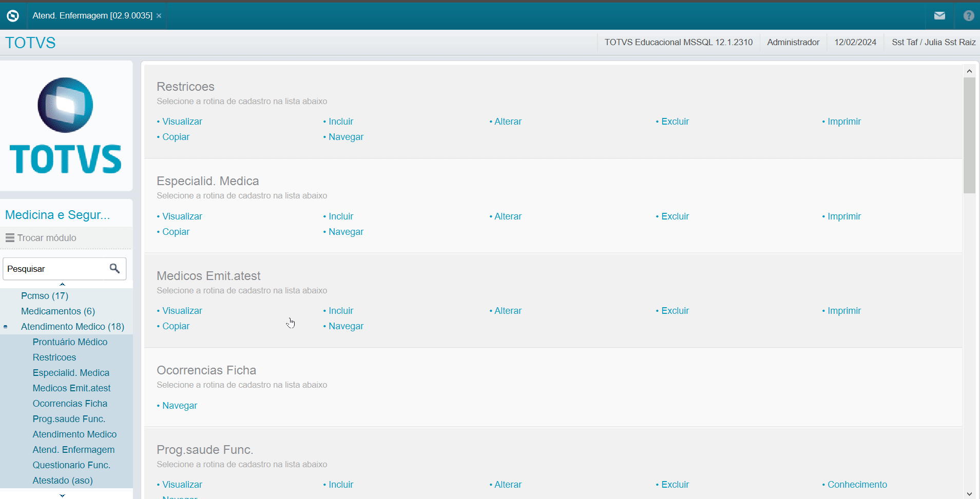The image size is (980, 499).
Task: Click Copiar under Medicos Emit.atest
Action: (176, 326)
